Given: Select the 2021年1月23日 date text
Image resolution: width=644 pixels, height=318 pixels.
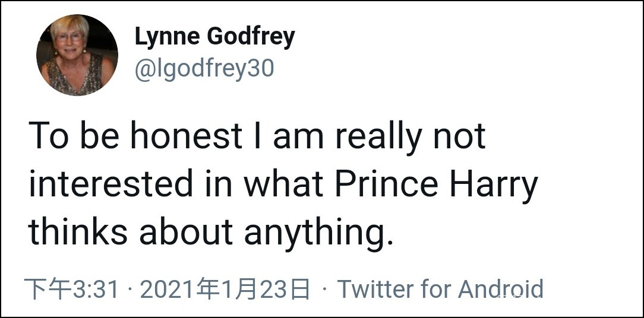Looking at the screenshot, I should [x=225, y=289].
